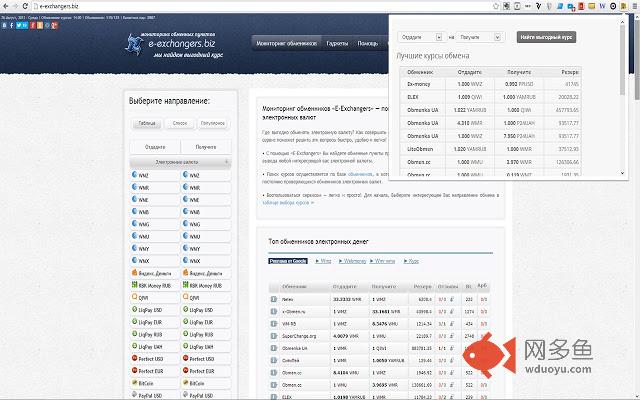Click the popup scrollbar down arrow

(622, 173)
